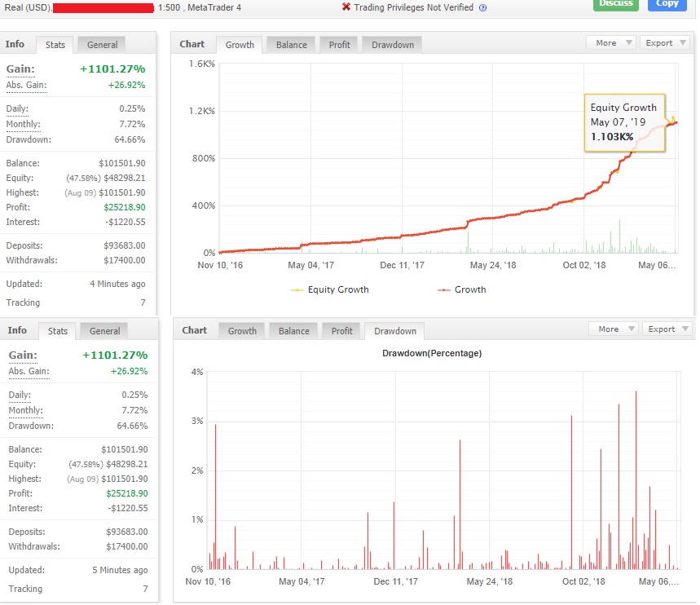Click the red X Trading Privileges icon
This screenshot has width=700, height=605.
(x=346, y=7)
